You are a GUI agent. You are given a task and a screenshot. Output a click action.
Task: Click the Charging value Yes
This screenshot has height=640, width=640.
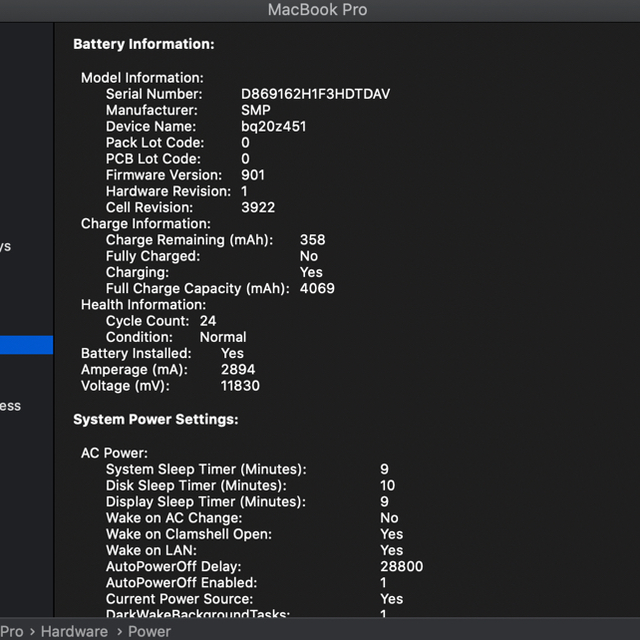[311, 272]
